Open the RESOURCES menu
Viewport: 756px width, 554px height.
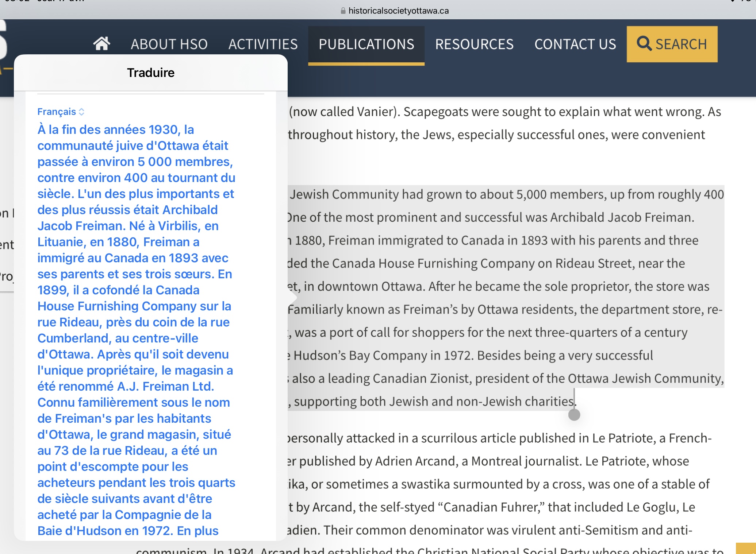click(474, 44)
